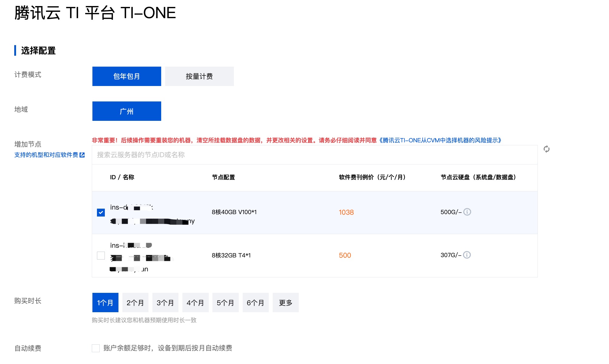Image resolution: width=609 pixels, height=364 pixels.
Task: Expand 更多 purchase duration options
Action: (x=285, y=303)
